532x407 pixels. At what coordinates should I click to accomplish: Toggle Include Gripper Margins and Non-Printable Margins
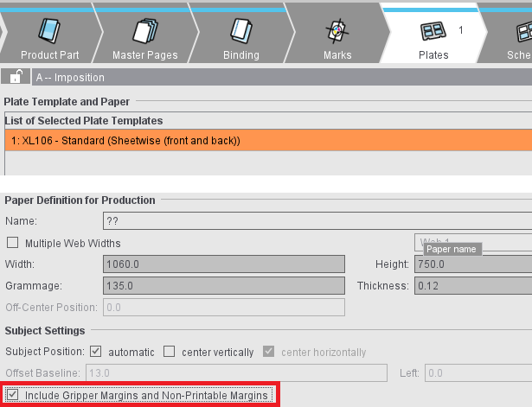pos(12,396)
